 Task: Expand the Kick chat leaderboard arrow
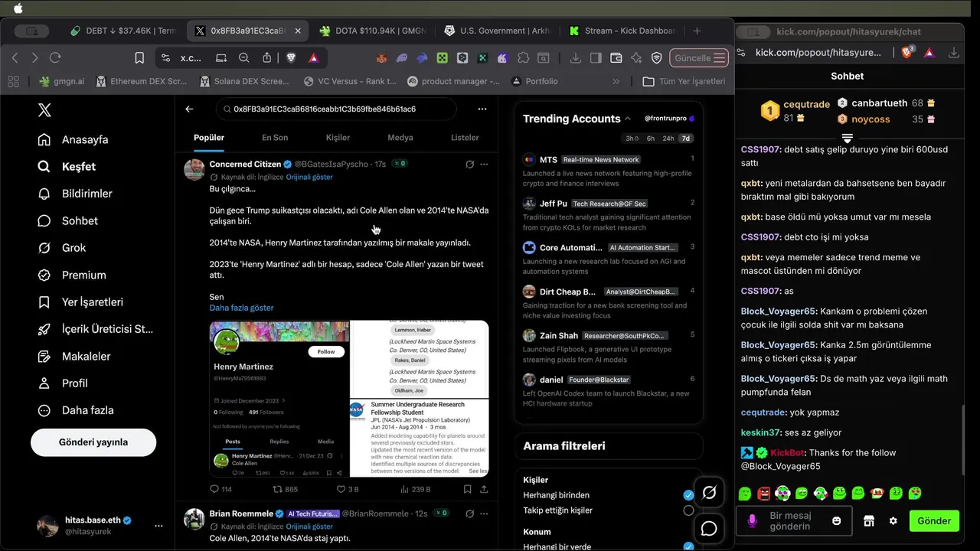pos(848,139)
